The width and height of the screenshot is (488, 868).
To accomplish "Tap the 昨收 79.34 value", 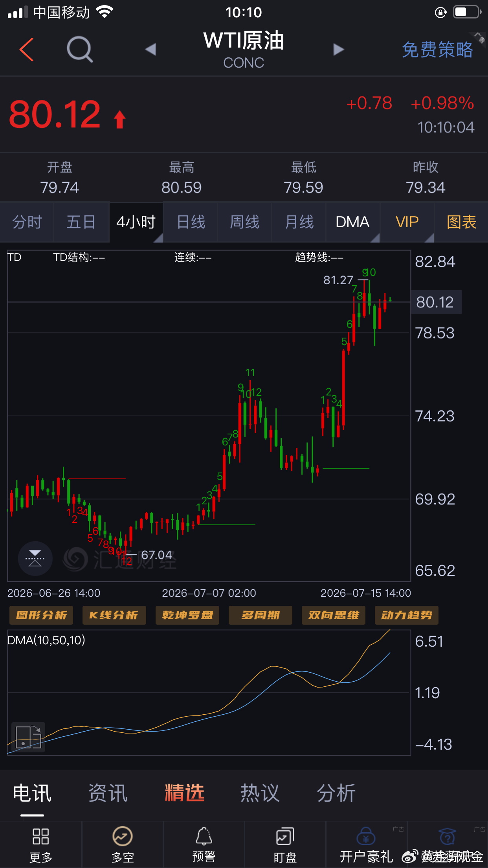I will point(426,188).
